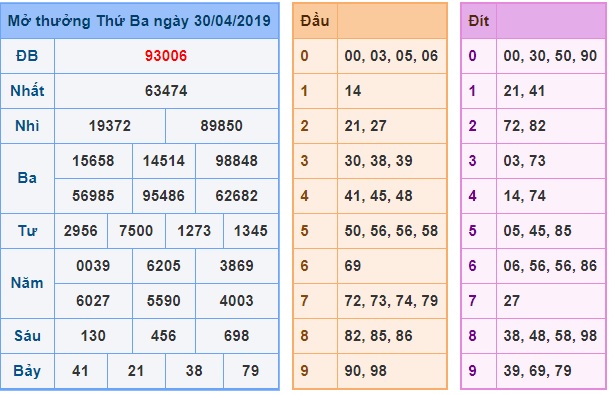610x395 pixels.
Task: Select Sáu prize number 130
Action: coord(93,336)
